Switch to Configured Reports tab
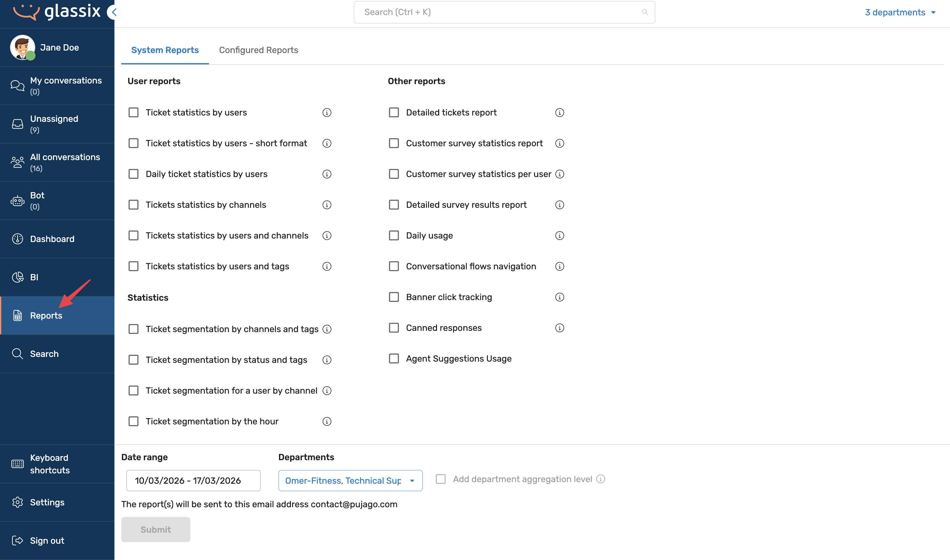Viewport: 950px width, 560px height. click(x=258, y=50)
